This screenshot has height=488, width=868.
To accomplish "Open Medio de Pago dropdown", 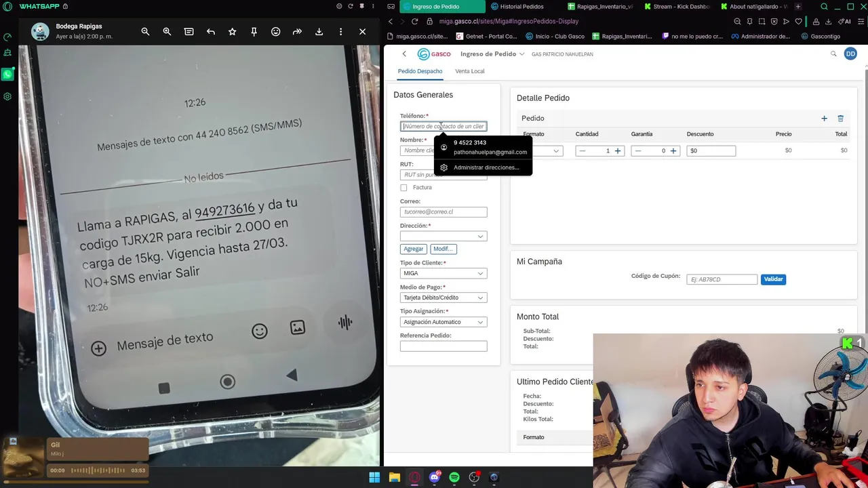I will pos(443,298).
